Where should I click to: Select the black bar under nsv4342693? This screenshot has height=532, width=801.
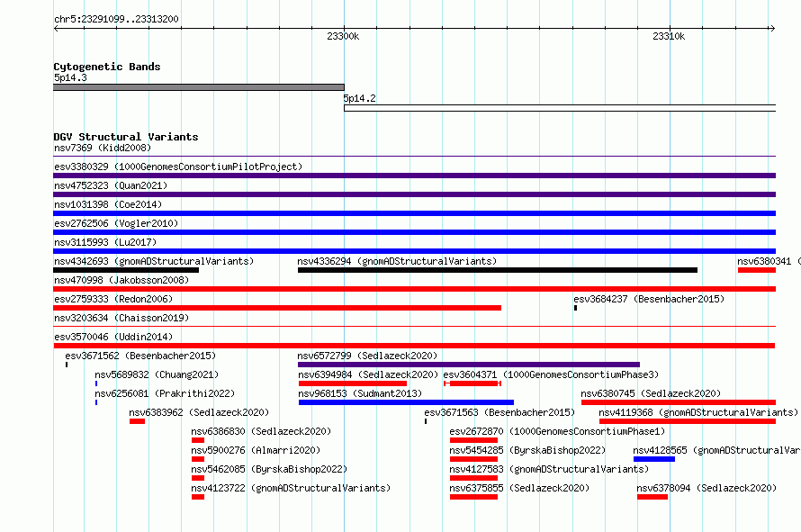point(126,270)
